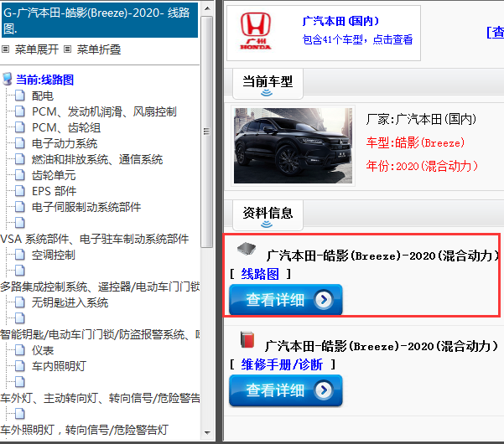Viewport: 504px width, 444px height.
Task: Expand all menus with 菜单展开
Action: 37,49
